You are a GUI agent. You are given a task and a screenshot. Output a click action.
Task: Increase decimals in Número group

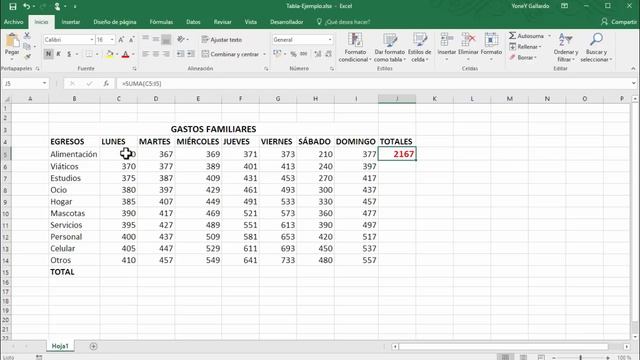318,54
